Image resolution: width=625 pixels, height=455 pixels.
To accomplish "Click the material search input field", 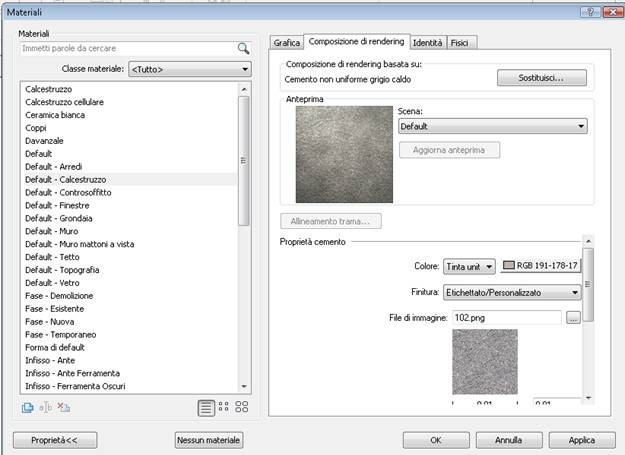I will (x=125, y=48).
